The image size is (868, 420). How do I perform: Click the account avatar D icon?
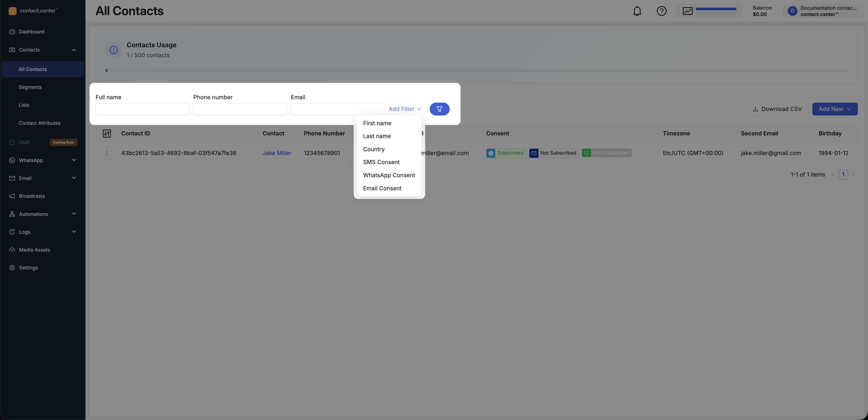click(x=792, y=11)
